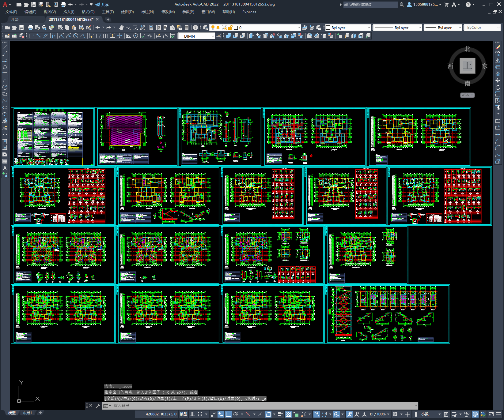The image size is (504, 420).
Task: Select the Linear dimension tool
Action: [32, 36]
